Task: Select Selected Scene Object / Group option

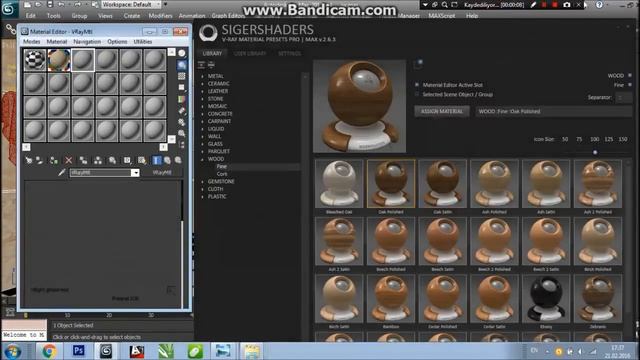Action: (417, 94)
